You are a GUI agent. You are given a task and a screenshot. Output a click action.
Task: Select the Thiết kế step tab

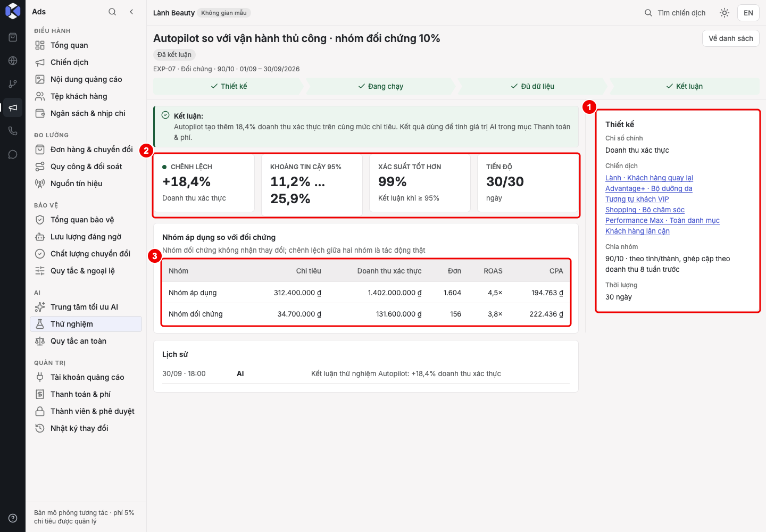(229, 86)
